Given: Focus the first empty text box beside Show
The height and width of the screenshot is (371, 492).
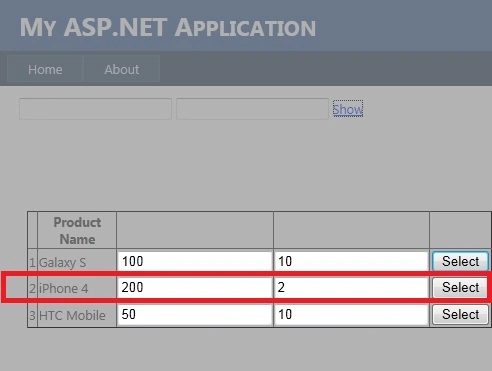Looking at the screenshot, I should coord(95,109).
